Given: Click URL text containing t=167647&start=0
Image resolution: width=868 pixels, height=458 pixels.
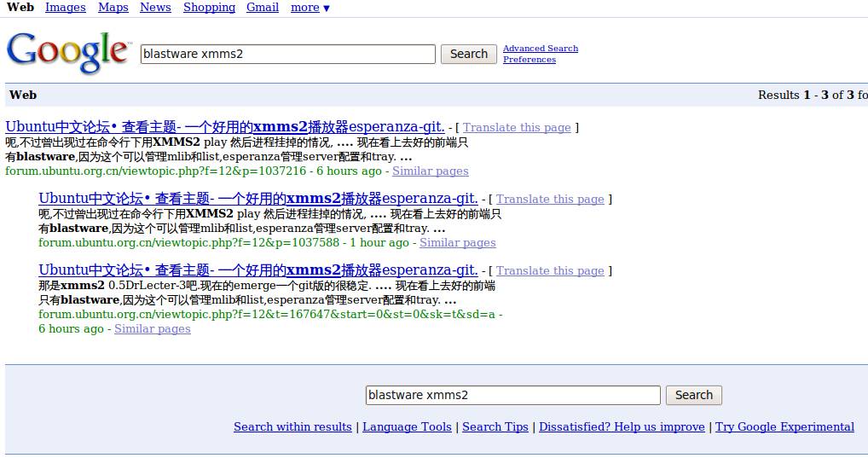Looking at the screenshot, I should pyautogui.click(x=267, y=315).
